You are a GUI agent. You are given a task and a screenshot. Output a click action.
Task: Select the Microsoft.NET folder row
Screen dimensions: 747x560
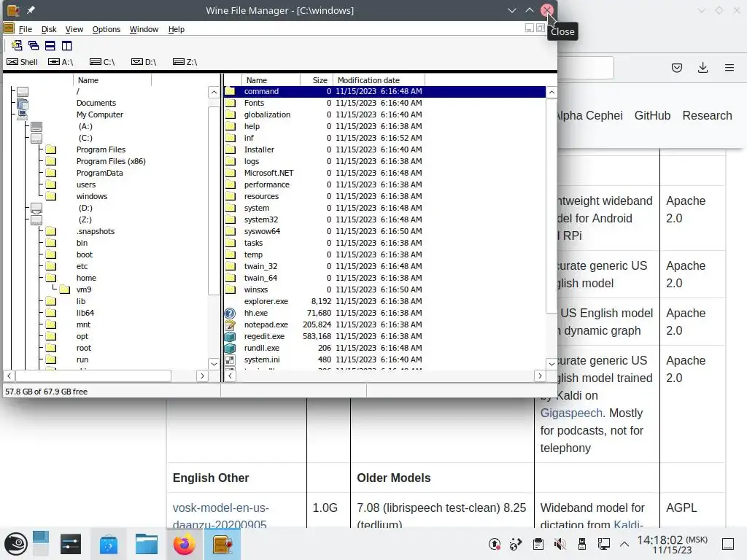tap(384, 173)
